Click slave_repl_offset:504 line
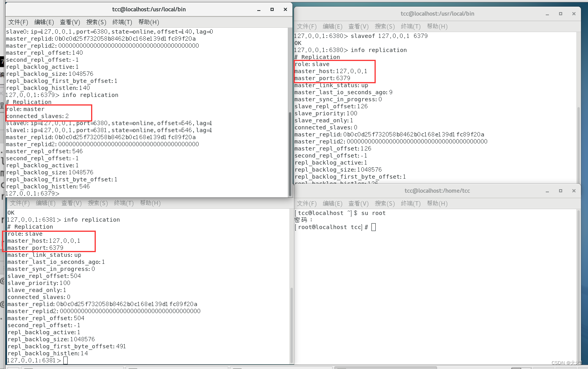The image size is (588, 369). (x=44, y=276)
